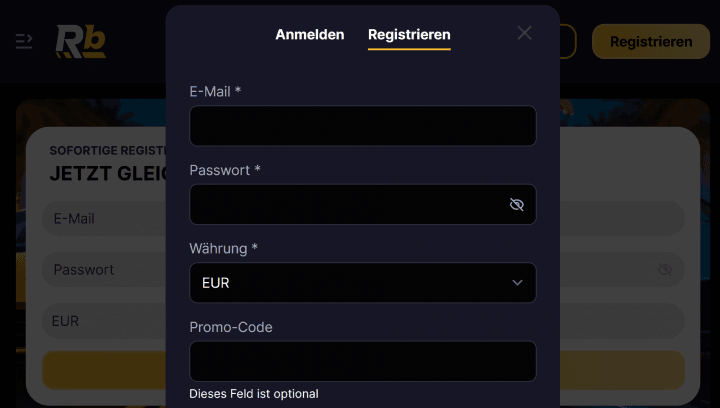Screen dimensions: 720x408
Task: Select the background banner Passwort field
Action: click(104, 269)
